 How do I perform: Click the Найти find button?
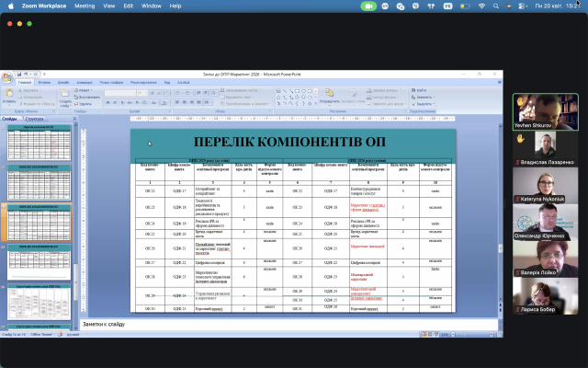419,90
